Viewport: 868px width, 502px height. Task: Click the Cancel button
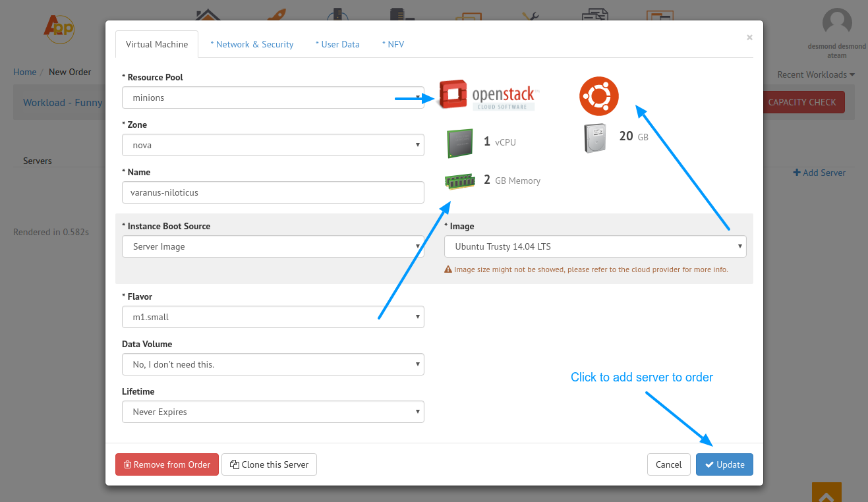coord(669,464)
